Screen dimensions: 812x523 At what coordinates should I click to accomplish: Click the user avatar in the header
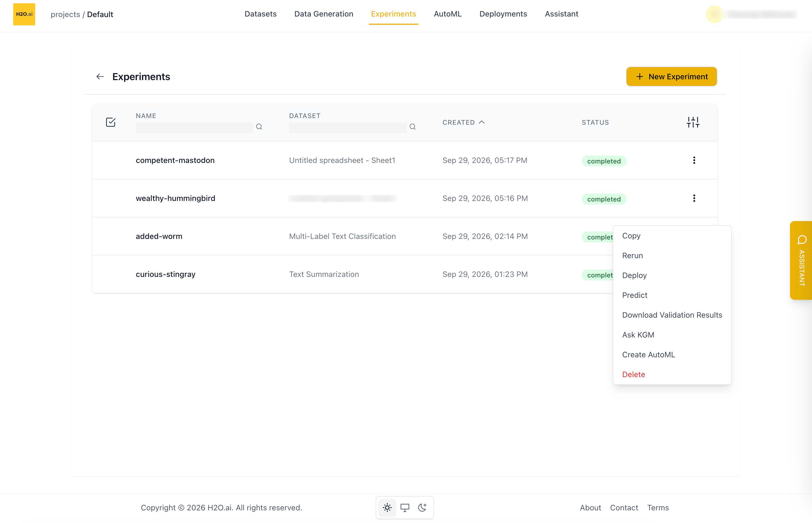tap(715, 14)
